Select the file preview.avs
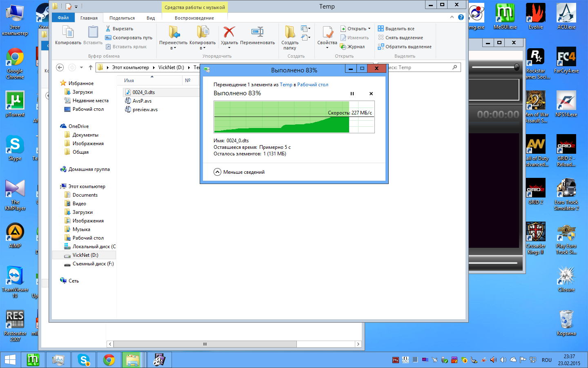Screen dimensions: 588x368 click(145, 110)
